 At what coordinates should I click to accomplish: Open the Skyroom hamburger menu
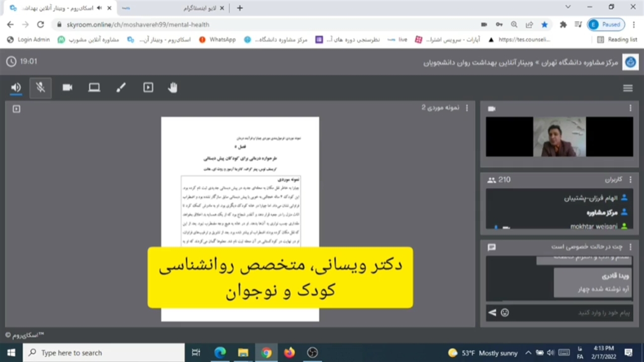(627, 88)
